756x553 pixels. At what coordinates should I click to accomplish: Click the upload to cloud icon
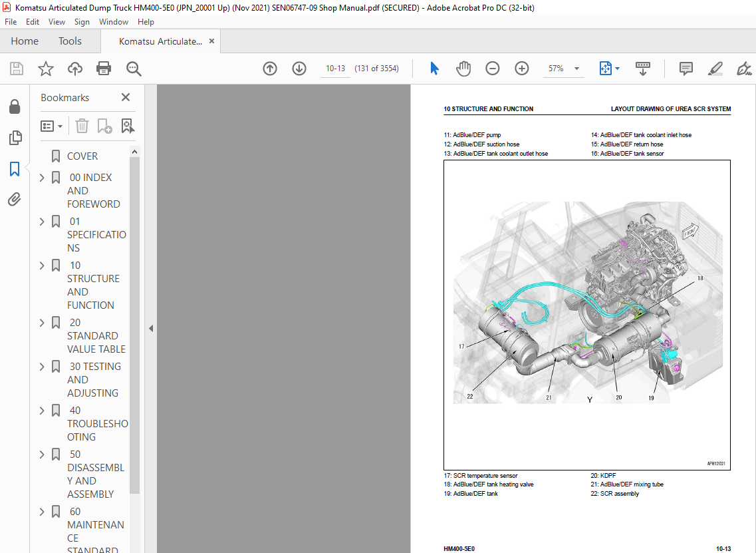[74, 69]
